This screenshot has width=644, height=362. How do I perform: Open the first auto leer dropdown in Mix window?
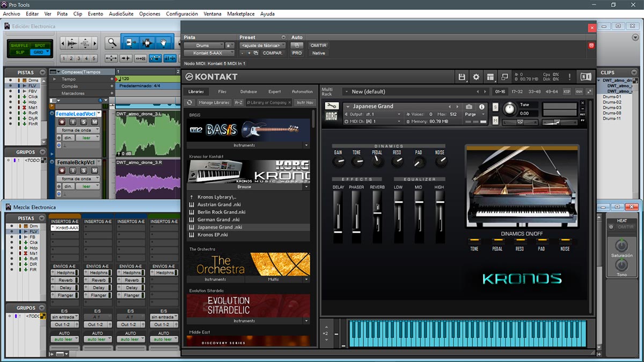tap(64, 339)
